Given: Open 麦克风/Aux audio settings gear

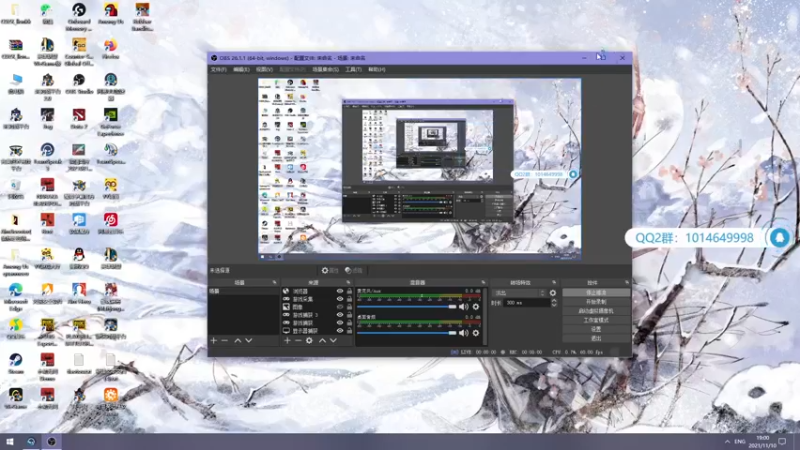Looking at the screenshot, I should tap(476, 307).
